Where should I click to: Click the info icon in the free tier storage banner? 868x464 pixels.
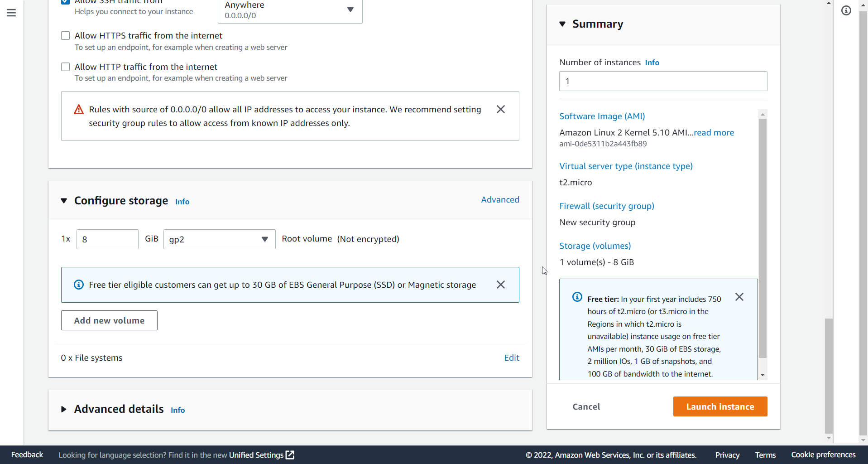click(x=78, y=285)
